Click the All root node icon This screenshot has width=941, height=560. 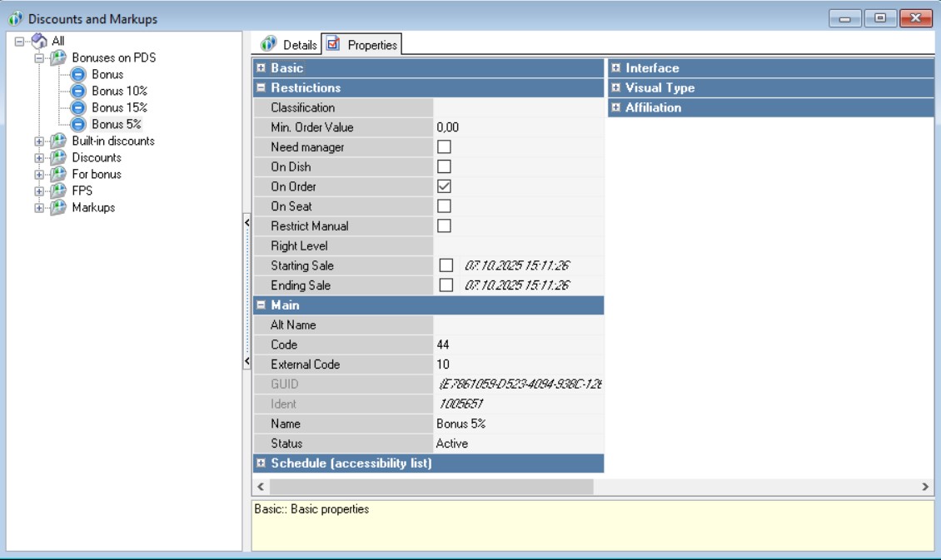click(x=39, y=41)
